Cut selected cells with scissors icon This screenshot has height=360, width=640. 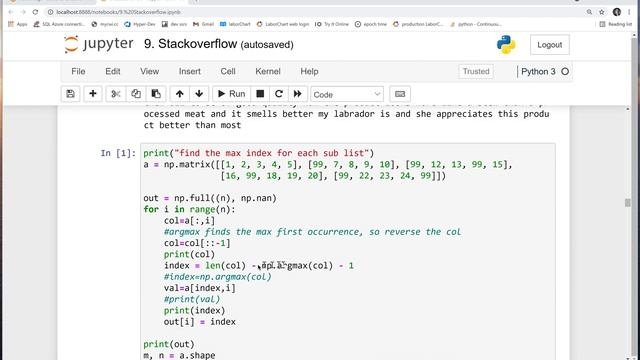pos(116,94)
